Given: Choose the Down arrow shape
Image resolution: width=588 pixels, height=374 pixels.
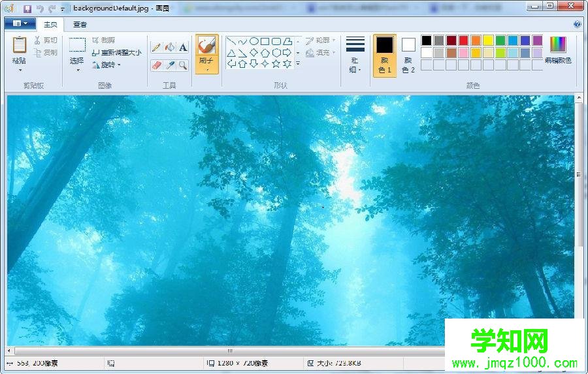Looking at the screenshot, I should pos(254,64).
